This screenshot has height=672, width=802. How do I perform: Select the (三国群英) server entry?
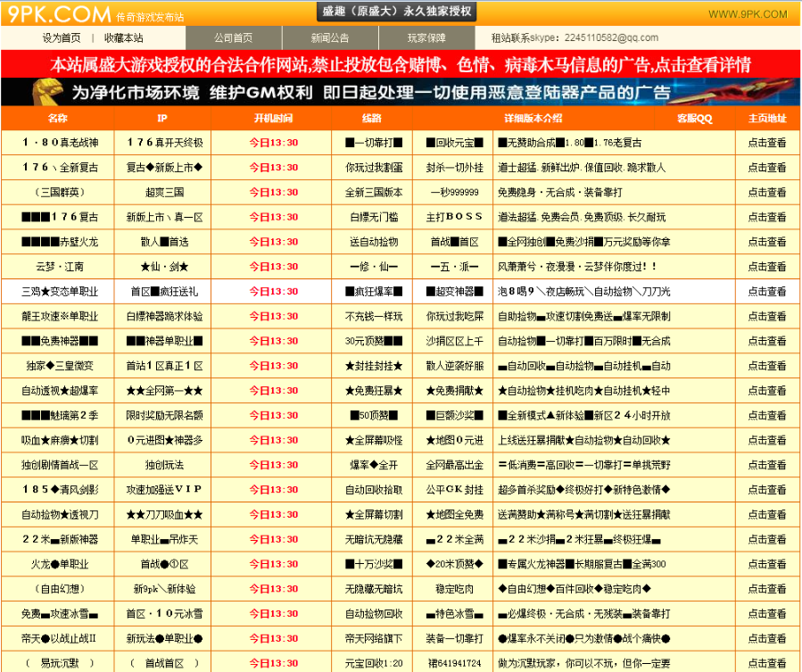pos(61,192)
